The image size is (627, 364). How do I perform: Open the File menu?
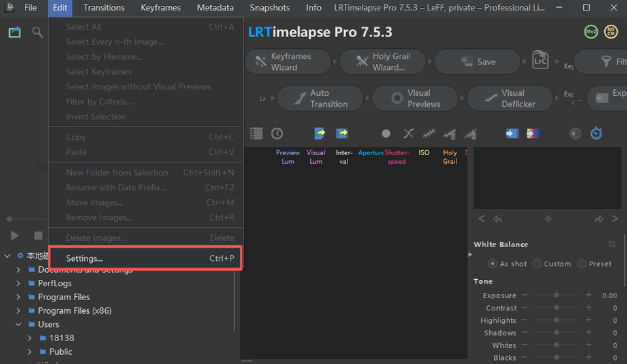tap(31, 8)
